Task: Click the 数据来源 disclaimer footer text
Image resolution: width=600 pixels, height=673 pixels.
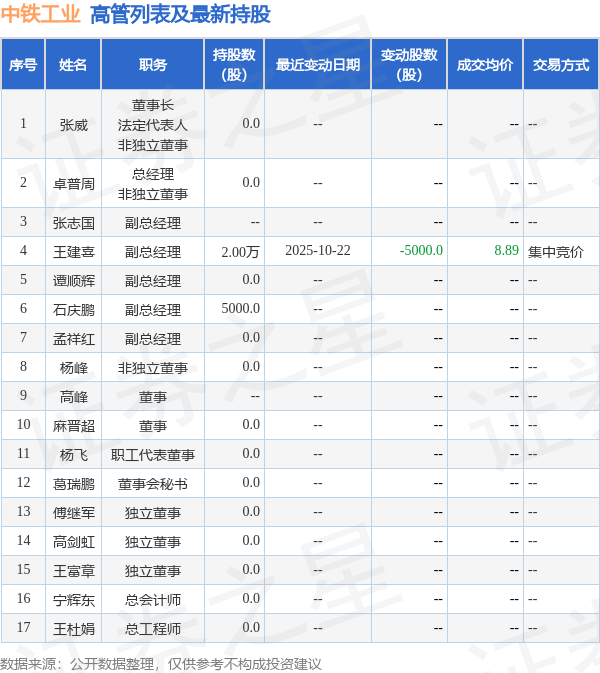Action: (161, 664)
